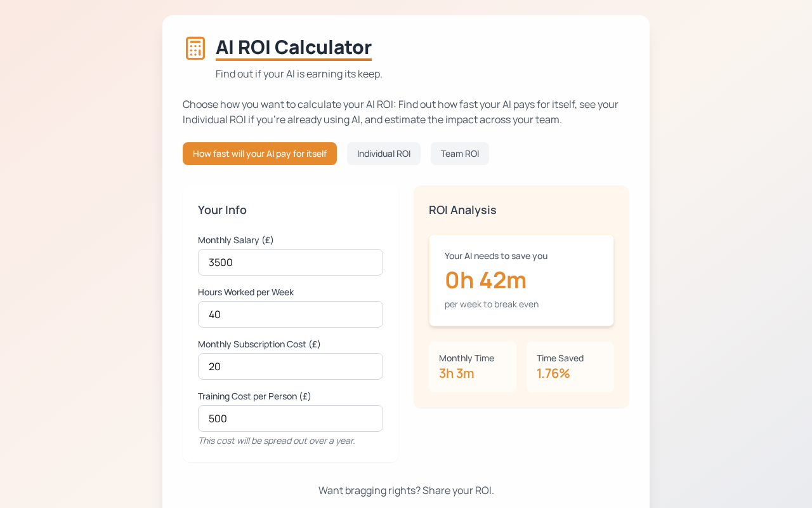This screenshot has height=508, width=812.
Task: Focus the Monthly Salary input field
Action: coord(291,262)
